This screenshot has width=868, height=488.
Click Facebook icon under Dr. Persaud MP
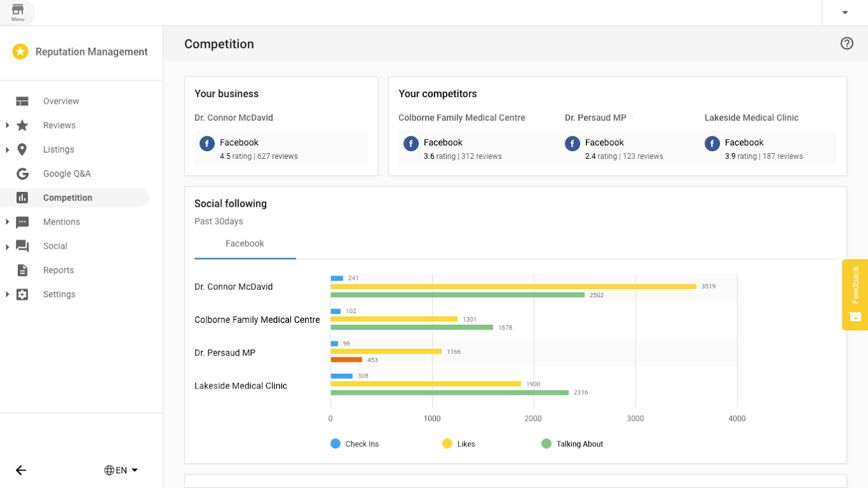click(x=572, y=144)
